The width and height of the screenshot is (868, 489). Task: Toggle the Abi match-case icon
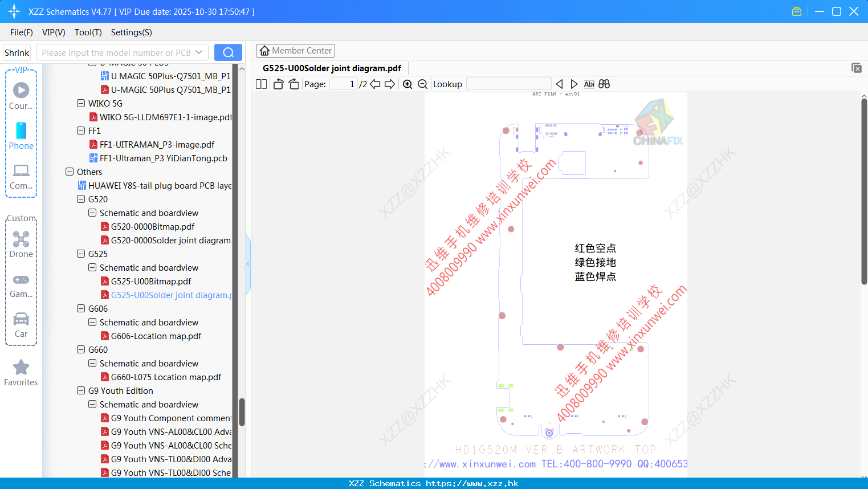589,84
